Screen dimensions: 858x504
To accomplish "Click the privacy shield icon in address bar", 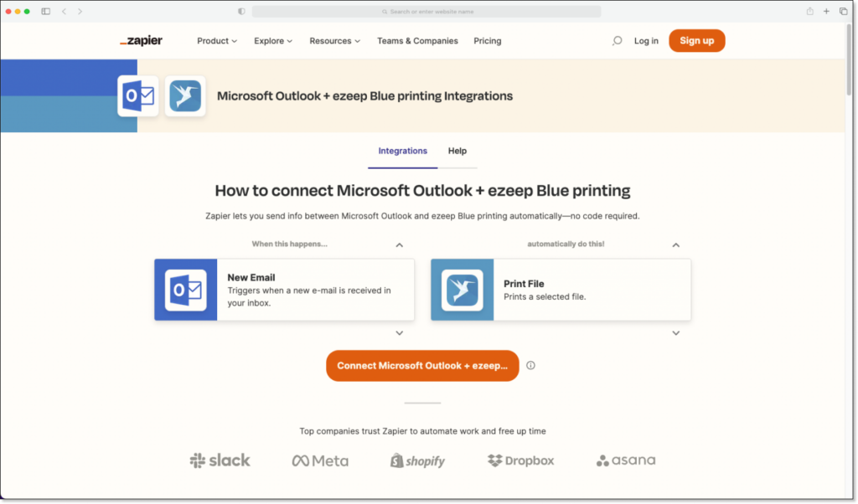I will (241, 12).
